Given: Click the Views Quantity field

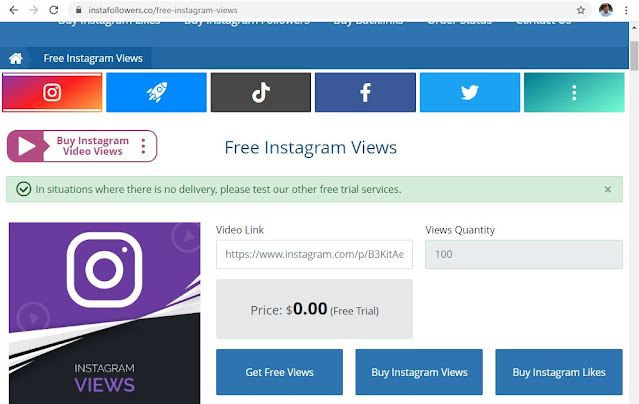Looking at the screenshot, I should tap(524, 254).
